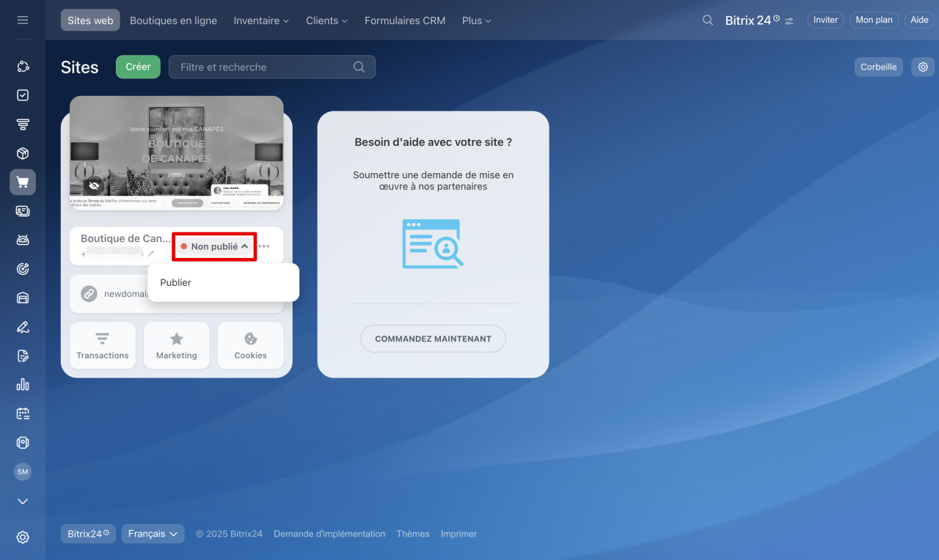Open the SM user avatar
The width and height of the screenshot is (939, 560).
pos(23,472)
